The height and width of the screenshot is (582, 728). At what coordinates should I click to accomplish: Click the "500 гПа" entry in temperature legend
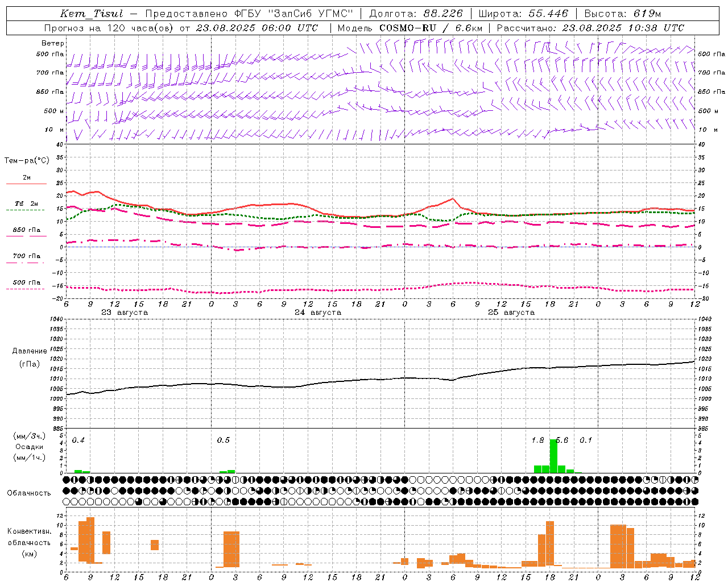coord(27,282)
